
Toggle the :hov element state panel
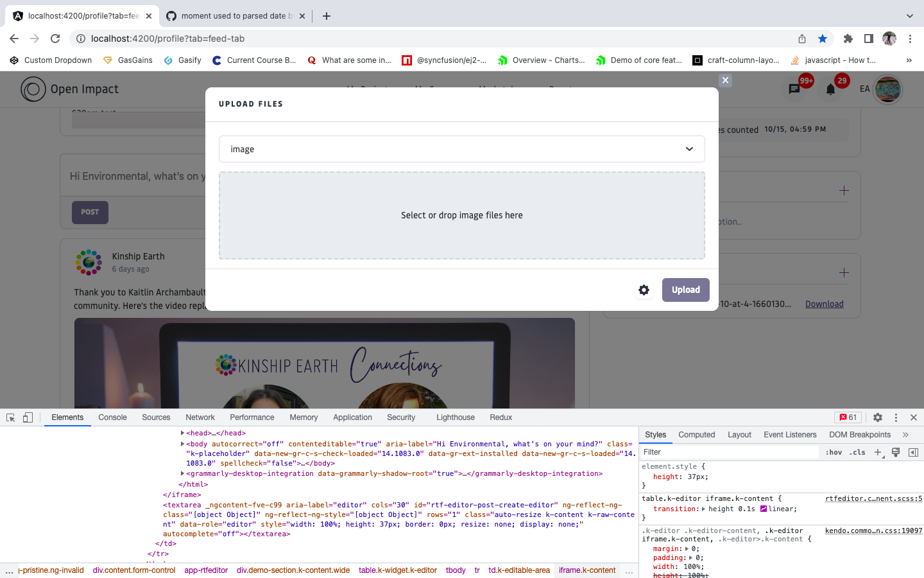(834, 452)
